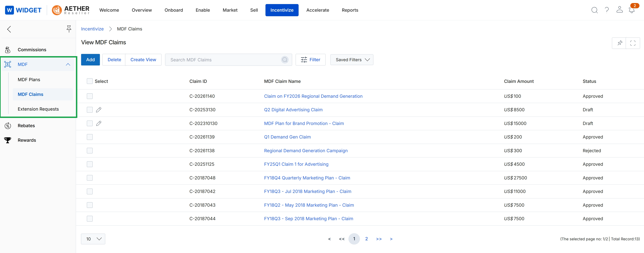Check the box for claim C-20187044
The width and height of the screenshot is (644, 253).
tap(90, 218)
